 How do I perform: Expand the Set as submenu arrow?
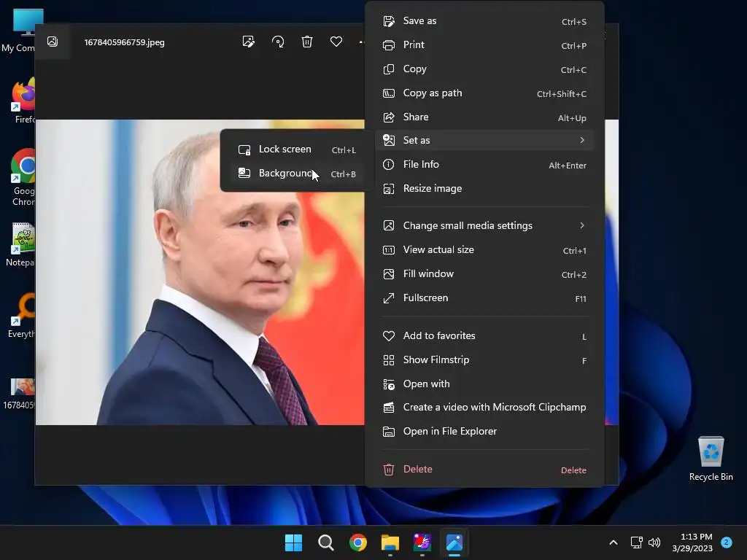coord(581,140)
